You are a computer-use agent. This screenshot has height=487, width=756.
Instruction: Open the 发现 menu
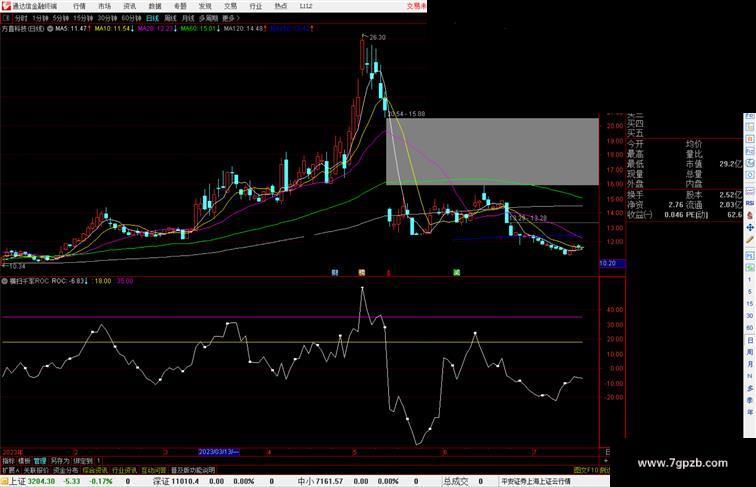[x=205, y=6]
